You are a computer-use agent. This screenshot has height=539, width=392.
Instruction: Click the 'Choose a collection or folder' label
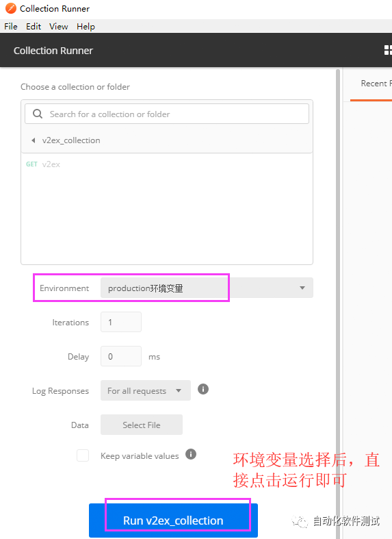[x=75, y=87]
